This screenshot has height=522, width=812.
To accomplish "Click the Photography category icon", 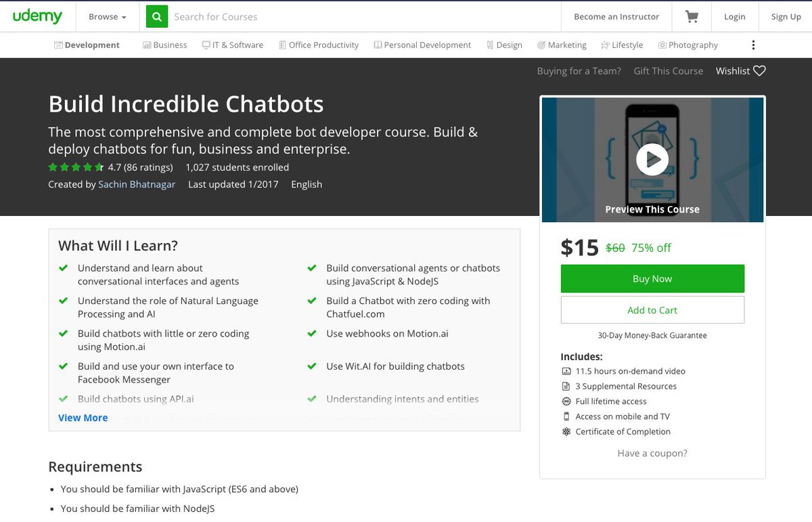I will click(x=662, y=45).
